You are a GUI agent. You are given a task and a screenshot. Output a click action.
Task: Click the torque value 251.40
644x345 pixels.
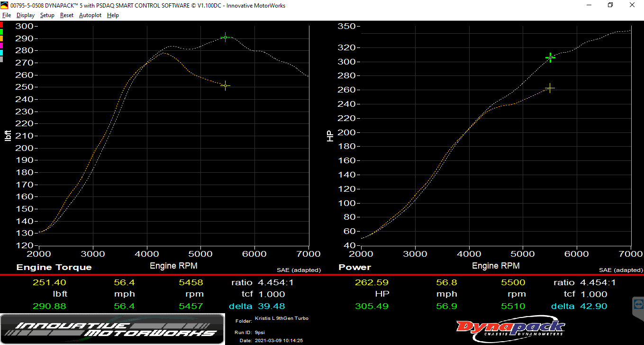point(49,282)
